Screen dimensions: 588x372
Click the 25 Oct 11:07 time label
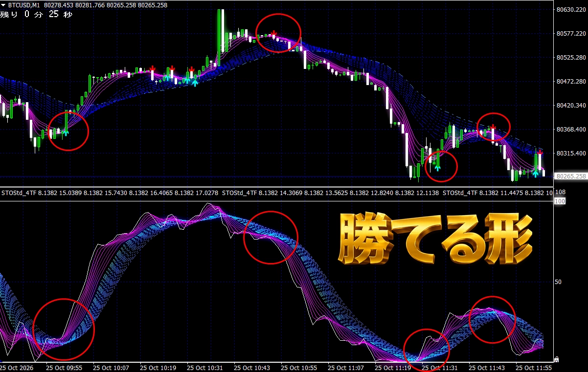346,367
